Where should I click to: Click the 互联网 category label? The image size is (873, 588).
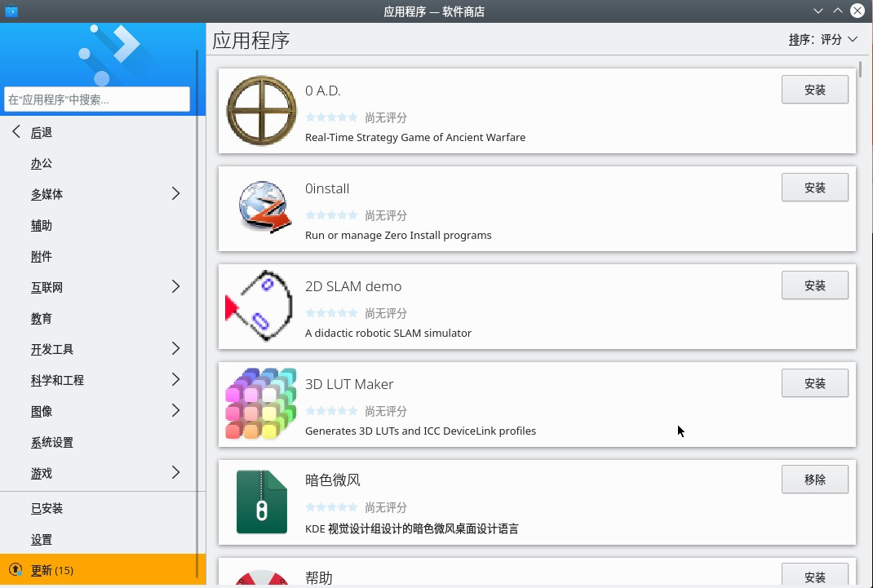(x=47, y=288)
